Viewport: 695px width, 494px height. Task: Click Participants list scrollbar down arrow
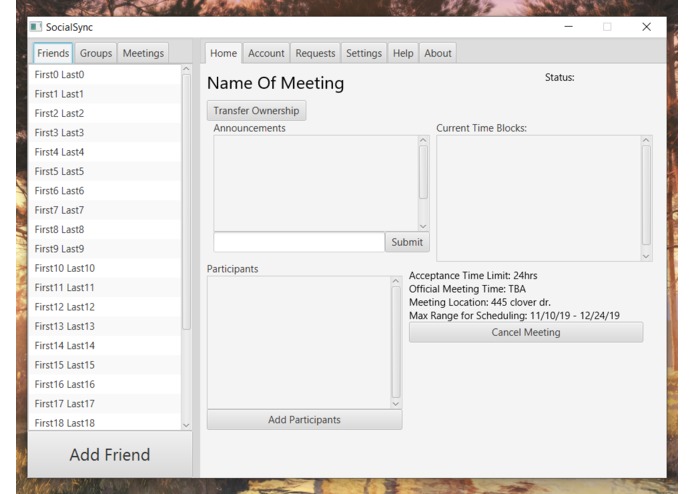(x=396, y=404)
